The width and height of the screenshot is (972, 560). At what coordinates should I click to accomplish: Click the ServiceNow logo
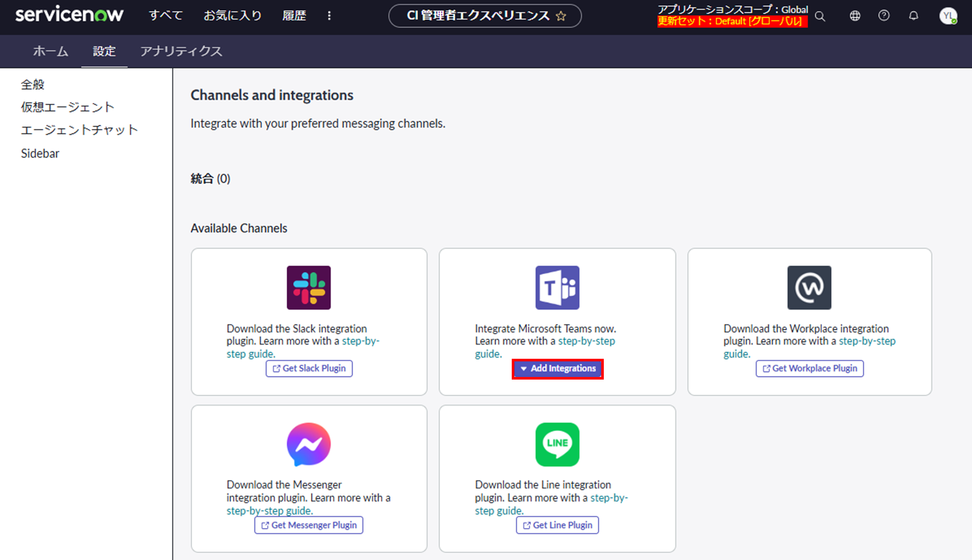[x=69, y=15]
